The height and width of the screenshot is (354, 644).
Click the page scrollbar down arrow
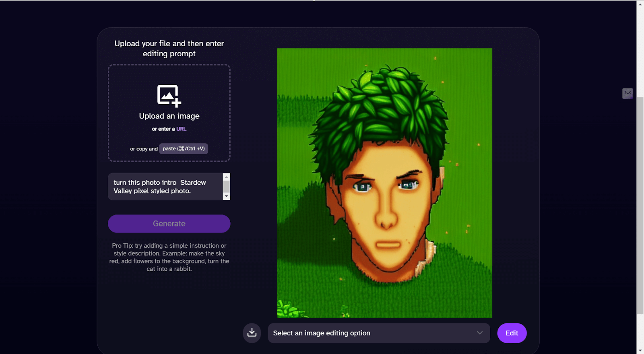(640, 350)
